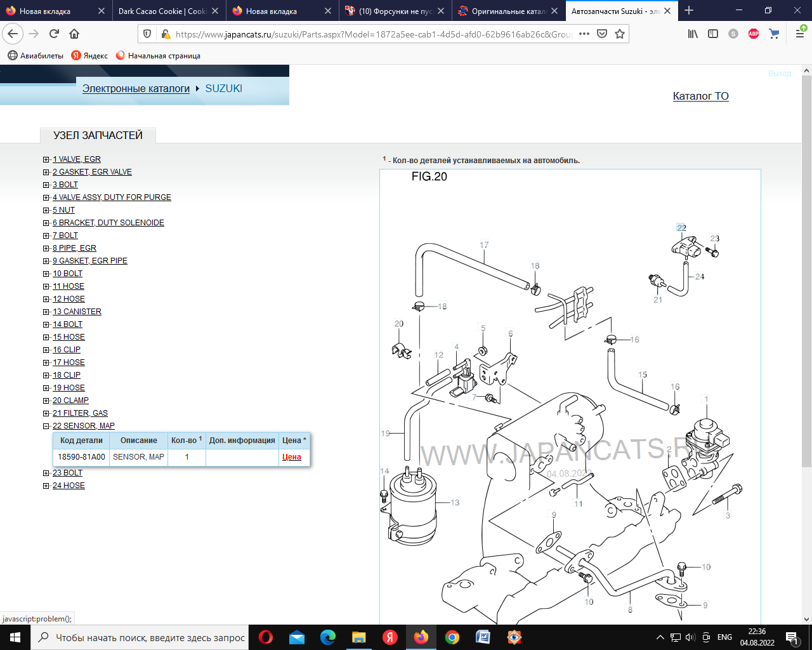Screen dimensions: 812x650
Task: Expand the 13 CANISTER tree node
Action: tap(46, 312)
